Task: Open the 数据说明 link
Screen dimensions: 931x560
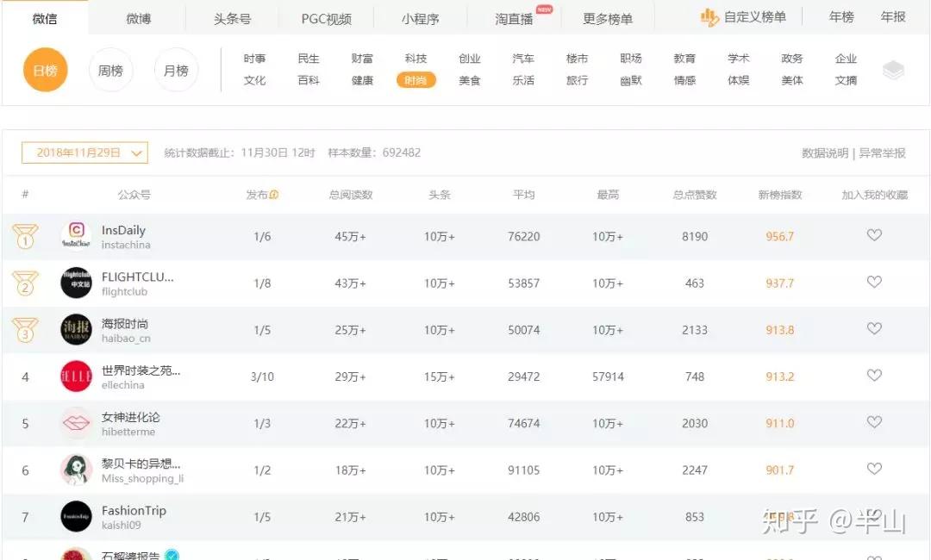Action: pos(825,153)
